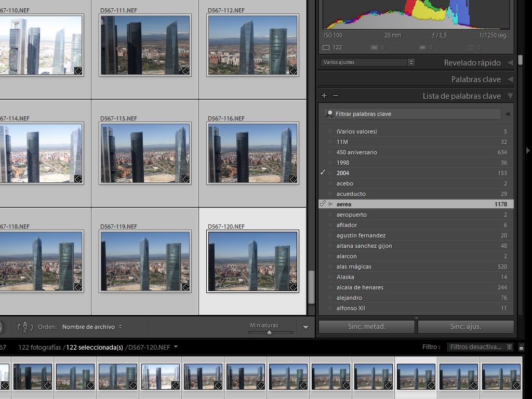Click the badge on the D567-119.NEF thumbnail
Viewport: 532px width, 399px height.
pos(185,287)
